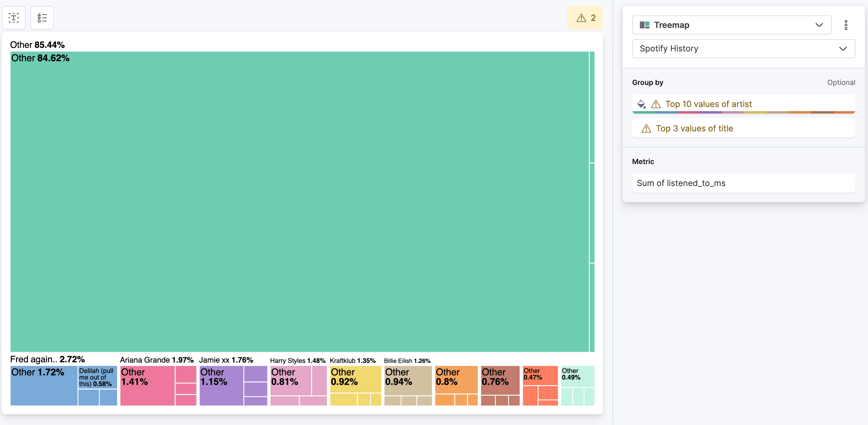Open the Top 3 values of title dimension
Viewport: 868px width, 425px height.
pos(694,128)
